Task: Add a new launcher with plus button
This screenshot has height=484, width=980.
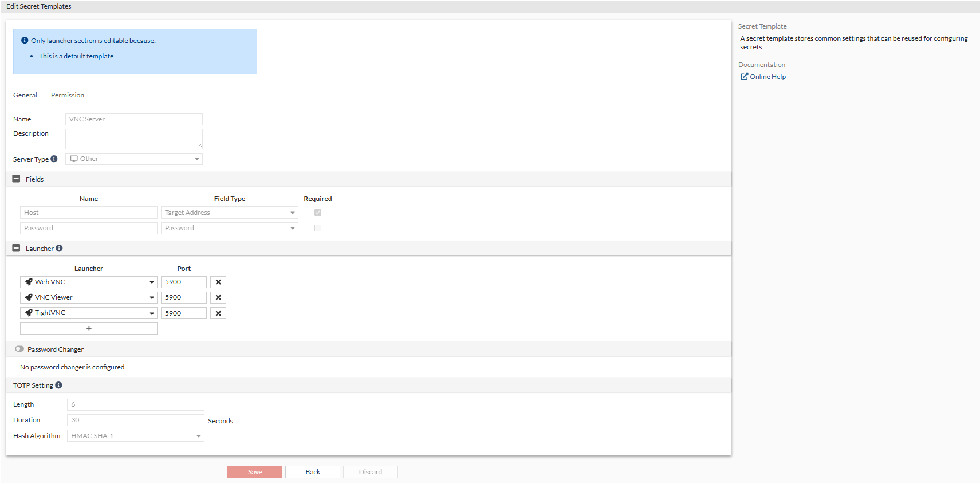Action: tap(89, 329)
